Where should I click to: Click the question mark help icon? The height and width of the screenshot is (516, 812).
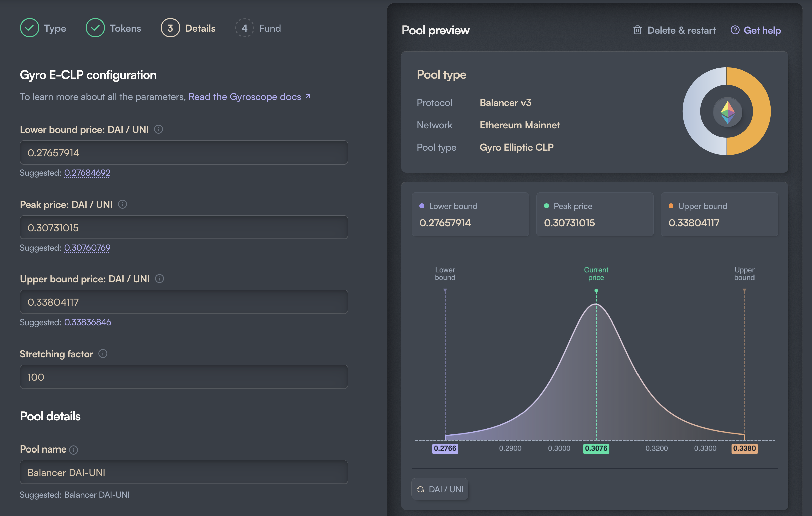[x=735, y=30]
